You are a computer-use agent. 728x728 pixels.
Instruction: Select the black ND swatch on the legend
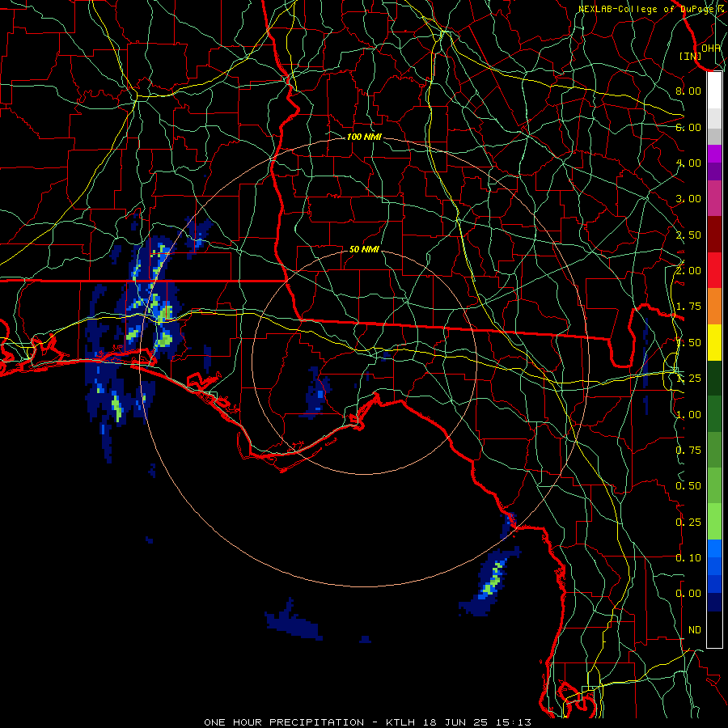pos(714,629)
